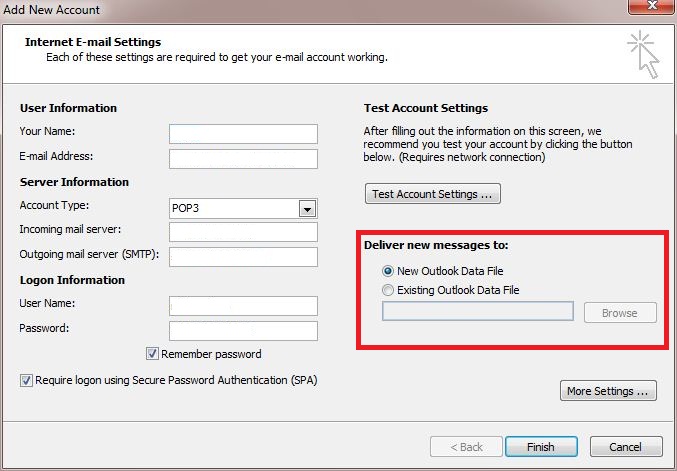677x471 pixels.
Task: Open More Settings dialog
Action: (x=610, y=391)
